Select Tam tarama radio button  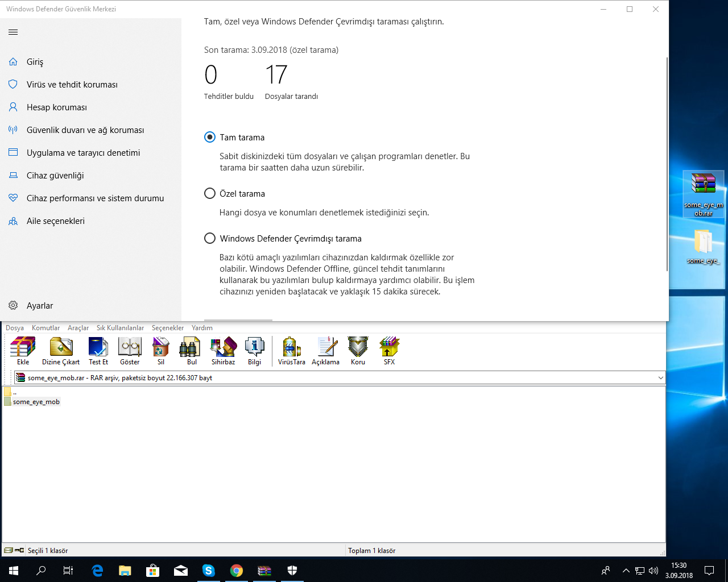click(210, 137)
